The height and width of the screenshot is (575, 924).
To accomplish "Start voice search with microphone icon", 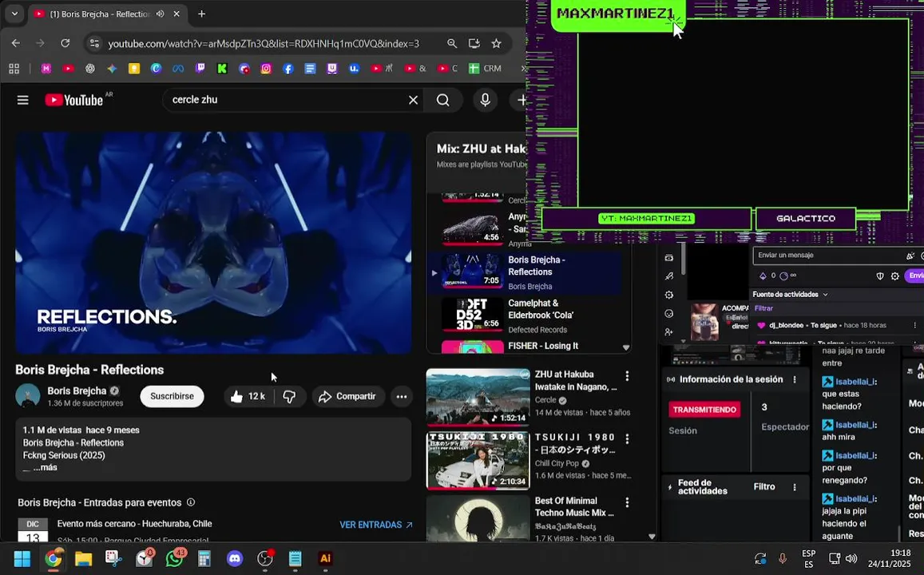I will [485, 100].
